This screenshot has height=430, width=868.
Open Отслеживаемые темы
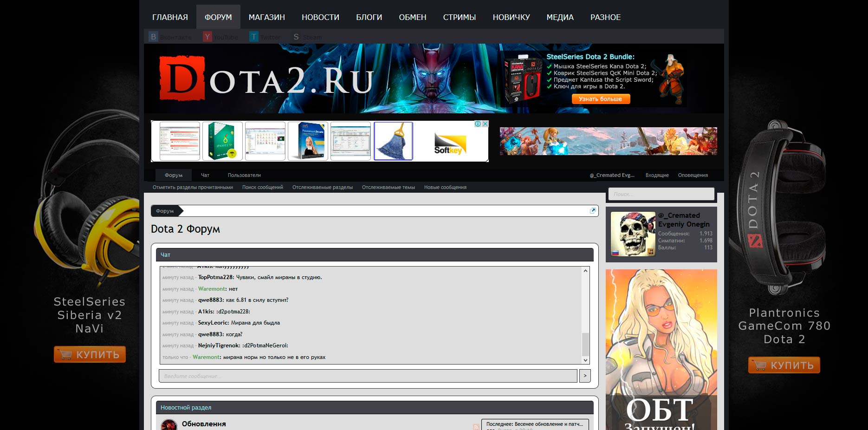(x=389, y=187)
